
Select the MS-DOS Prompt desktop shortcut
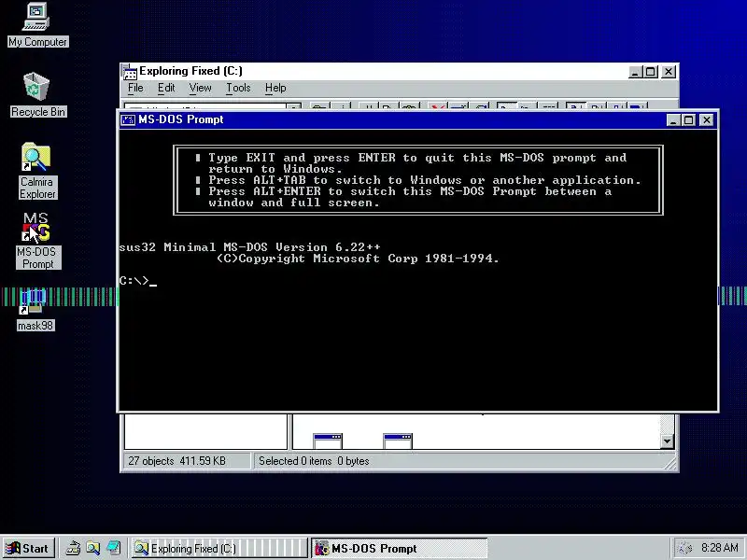(37, 241)
